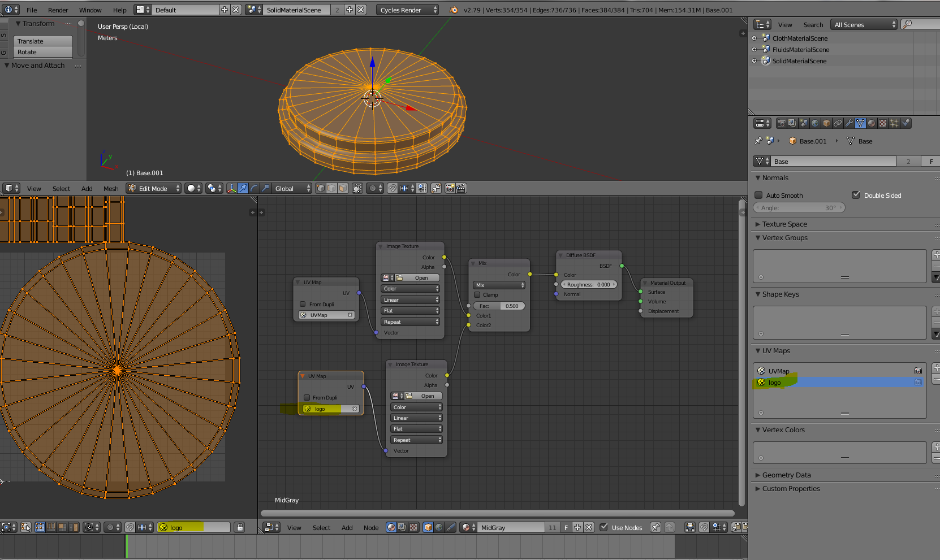Click Open on the upper Image Texture node
940x560 pixels.
click(417, 278)
